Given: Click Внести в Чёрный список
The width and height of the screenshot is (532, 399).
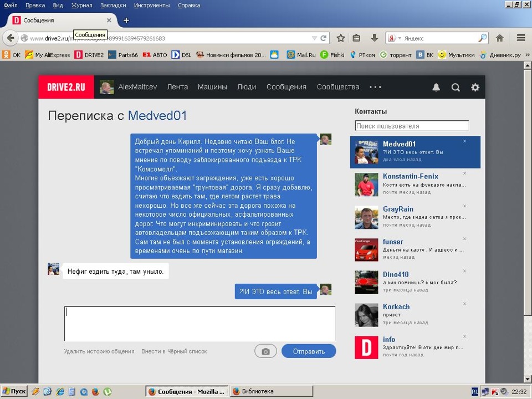Looking at the screenshot, I should (174, 351).
